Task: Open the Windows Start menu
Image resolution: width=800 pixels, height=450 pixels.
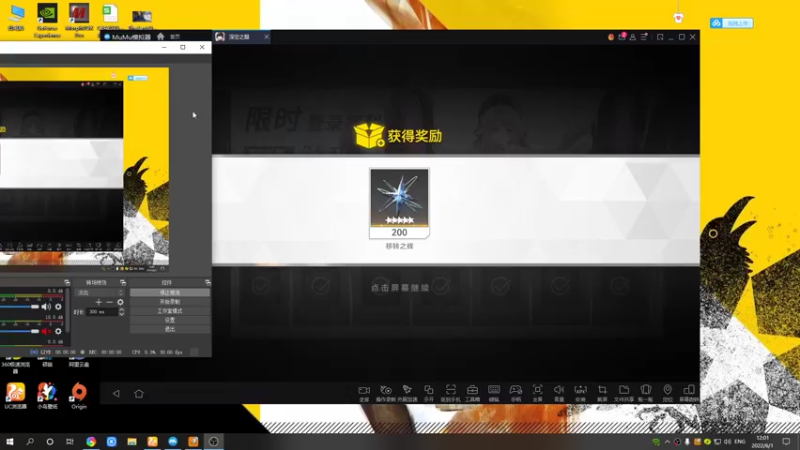Action: click(x=10, y=442)
